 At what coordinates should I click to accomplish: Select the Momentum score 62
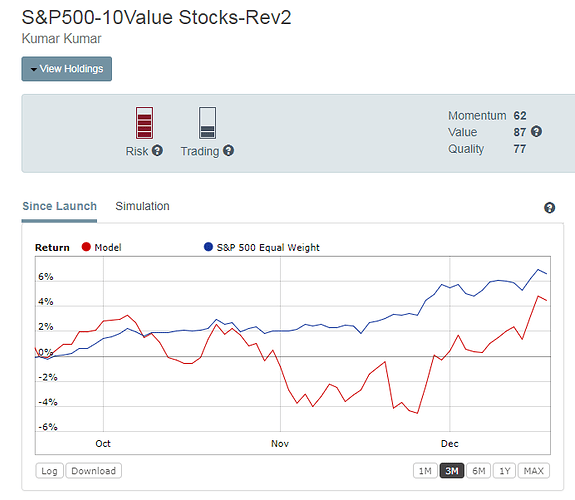pyautogui.click(x=520, y=116)
